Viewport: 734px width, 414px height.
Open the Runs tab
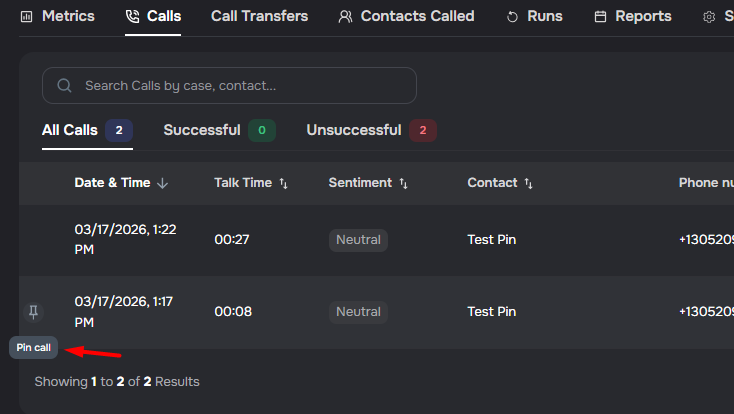pos(535,17)
